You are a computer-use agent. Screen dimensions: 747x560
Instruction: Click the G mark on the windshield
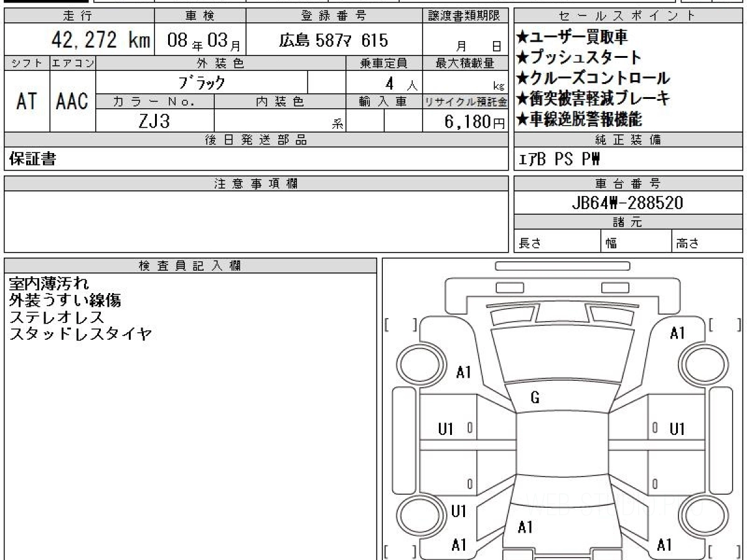tap(535, 399)
